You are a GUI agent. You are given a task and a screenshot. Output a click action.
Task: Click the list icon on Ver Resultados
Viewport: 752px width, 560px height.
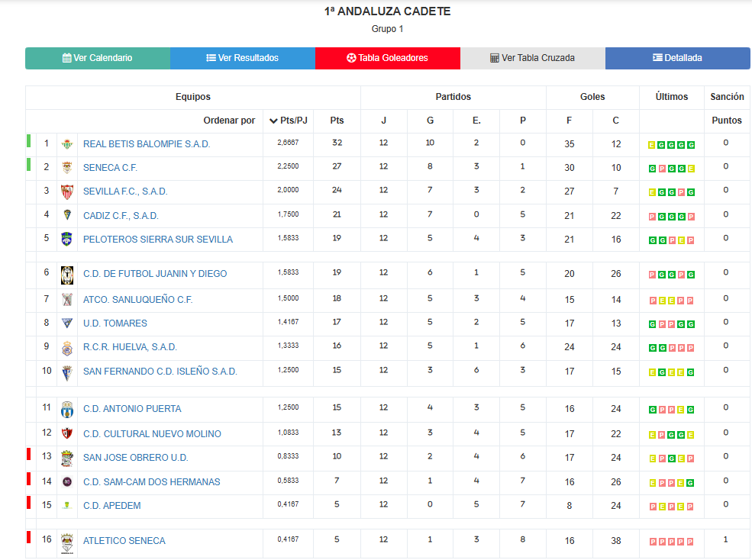click(x=211, y=58)
